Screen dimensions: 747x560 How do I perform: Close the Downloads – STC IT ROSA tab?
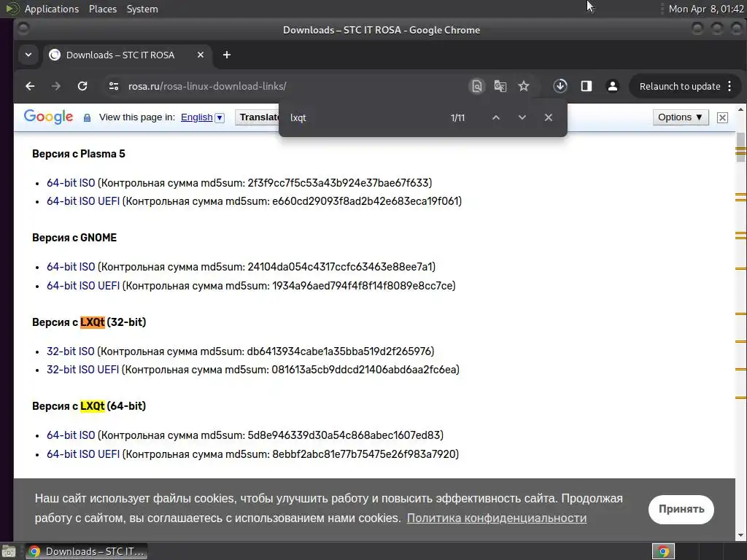[201, 55]
